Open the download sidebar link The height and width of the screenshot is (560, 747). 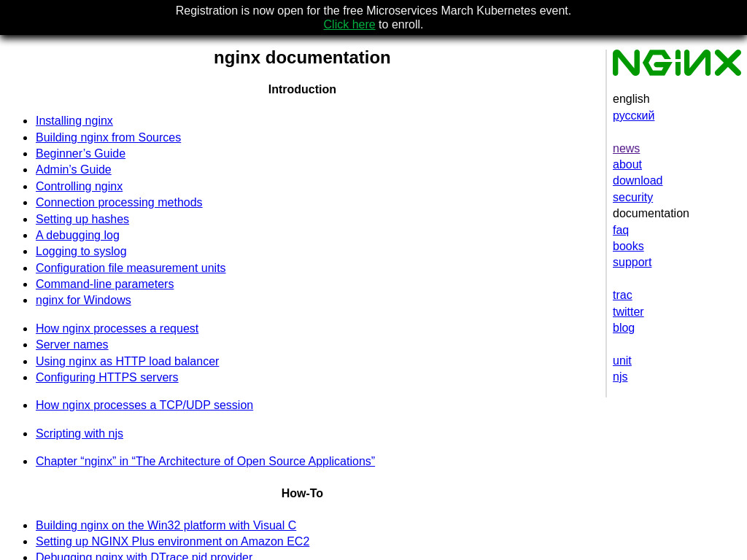click(638, 181)
